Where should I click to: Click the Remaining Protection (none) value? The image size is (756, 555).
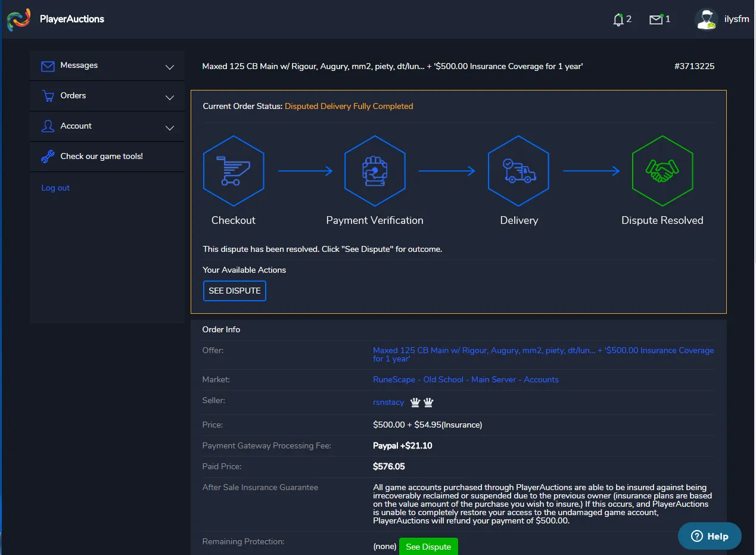385,546
